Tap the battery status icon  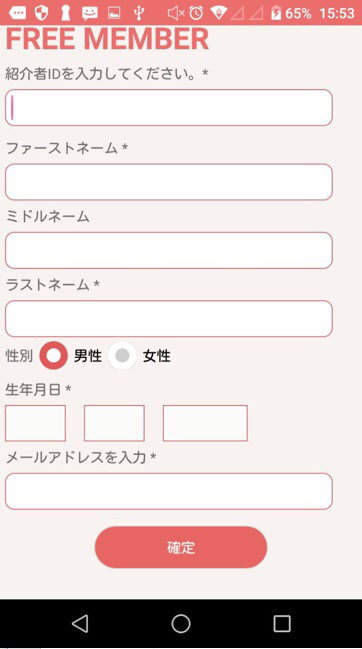(x=276, y=13)
